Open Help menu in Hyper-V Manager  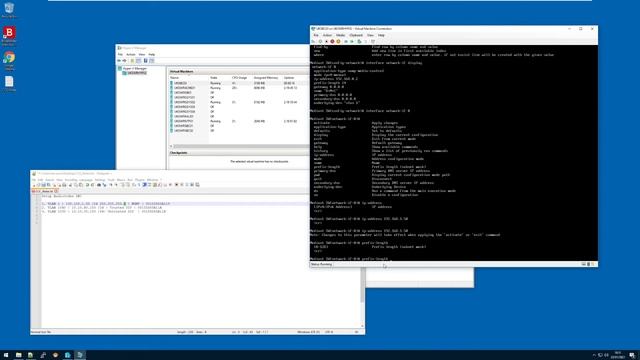(x=151, y=54)
